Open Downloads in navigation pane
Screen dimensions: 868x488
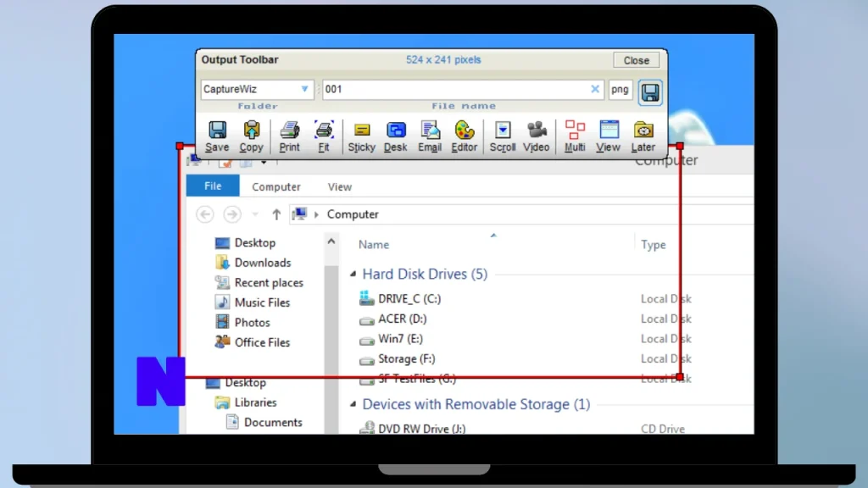(253, 263)
